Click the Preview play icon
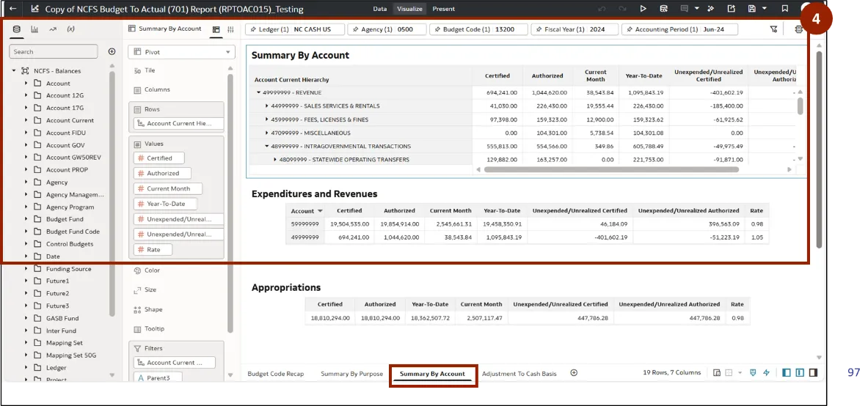The width and height of the screenshot is (868, 406). (643, 9)
